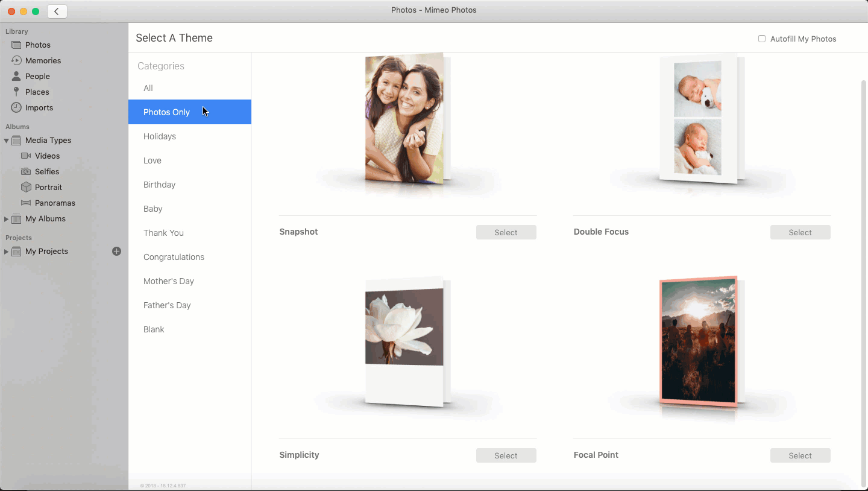Screen dimensions: 868x491
Task: Click the Selfies camera icon
Action: coord(26,172)
